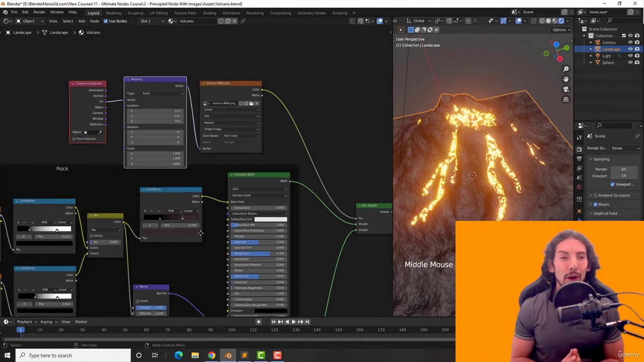This screenshot has height=362, width=644.
Task: Click Subsurface Color swatch on Principled BSDF
Action: pos(270,219)
